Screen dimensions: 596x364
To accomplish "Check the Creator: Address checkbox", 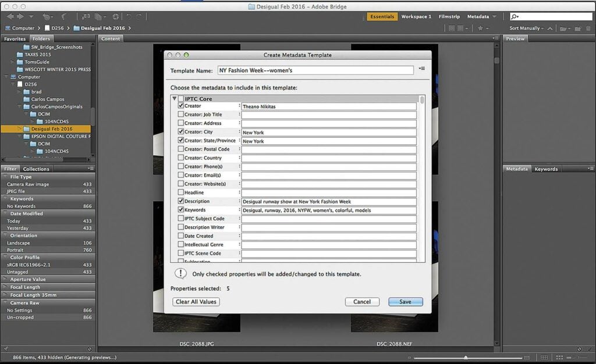I will (181, 123).
